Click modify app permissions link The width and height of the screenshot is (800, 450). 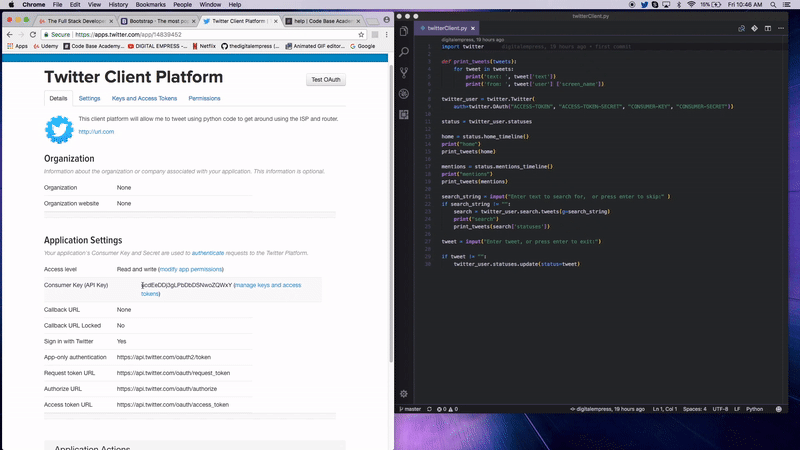[x=191, y=269]
